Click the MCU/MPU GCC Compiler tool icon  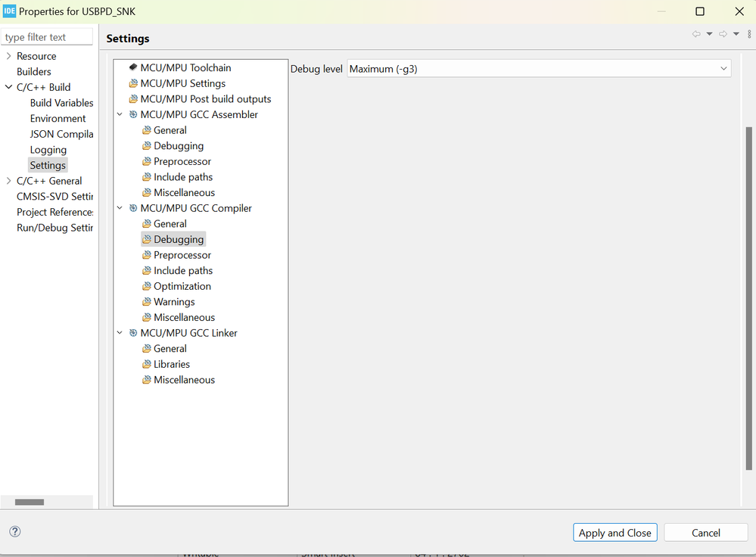133,208
